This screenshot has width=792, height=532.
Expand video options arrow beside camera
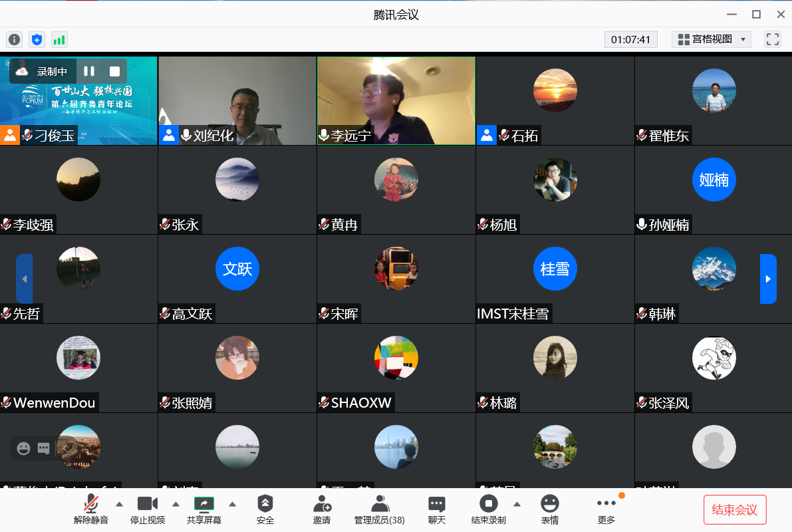pos(176,503)
